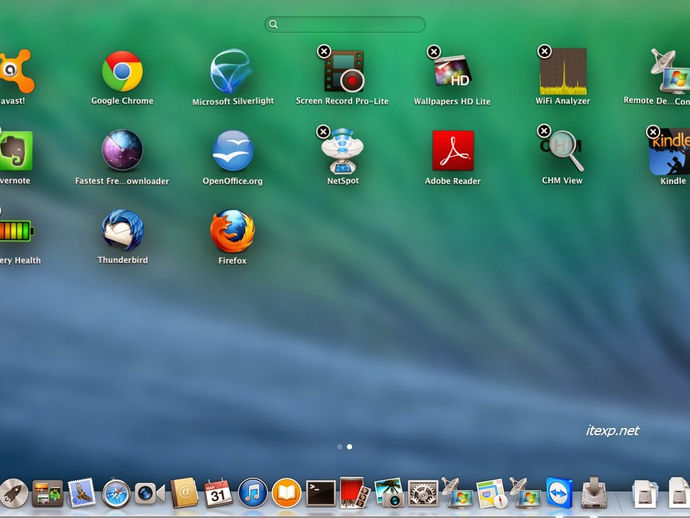Open Mail stamp icon in Dock

coord(82,492)
